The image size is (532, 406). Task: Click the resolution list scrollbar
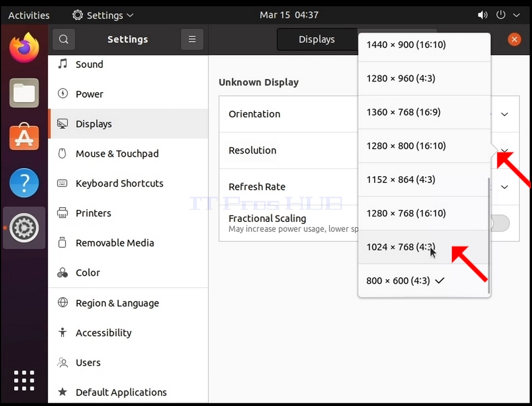[489, 236]
